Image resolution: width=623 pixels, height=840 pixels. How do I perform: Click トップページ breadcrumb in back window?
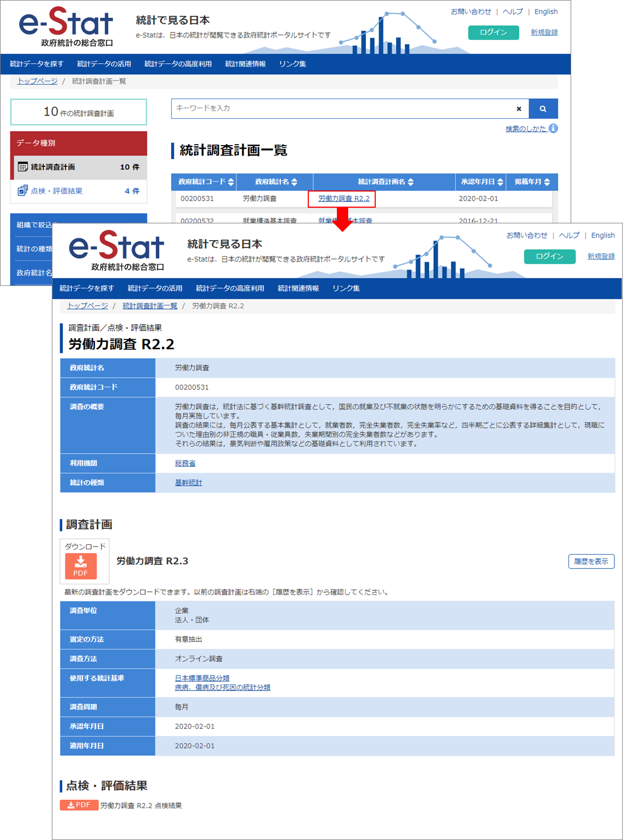(37, 81)
